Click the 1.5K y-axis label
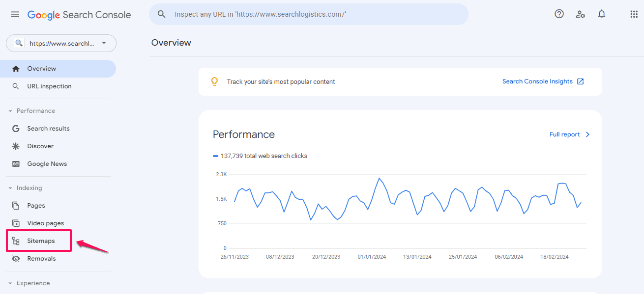This screenshot has width=644, height=294. pyautogui.click(x=221, y=199)
